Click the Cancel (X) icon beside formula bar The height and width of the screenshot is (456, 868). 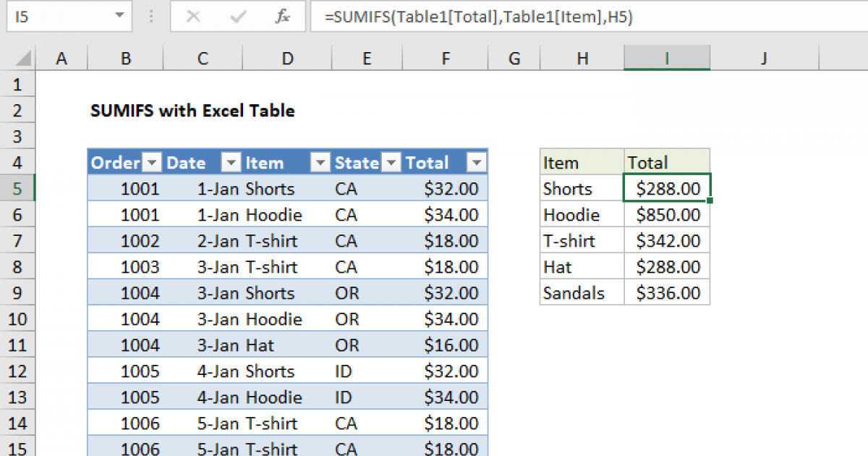click(193, 17)
